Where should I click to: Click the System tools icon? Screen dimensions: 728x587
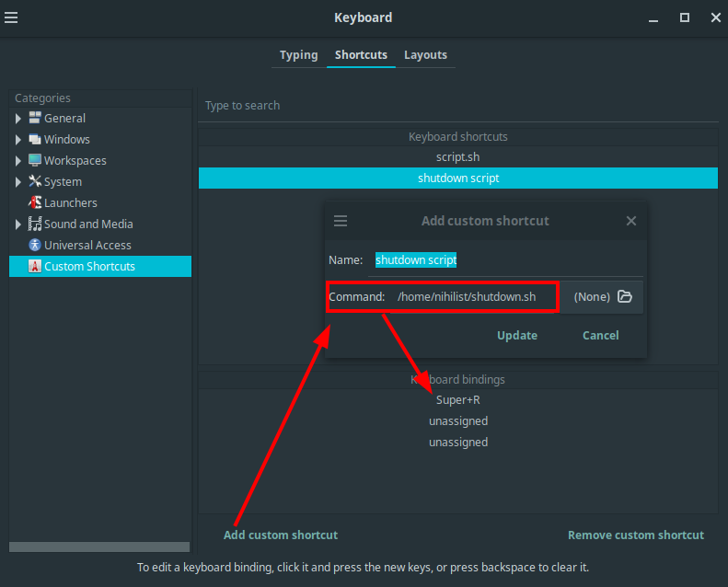(x=35, y=181)
